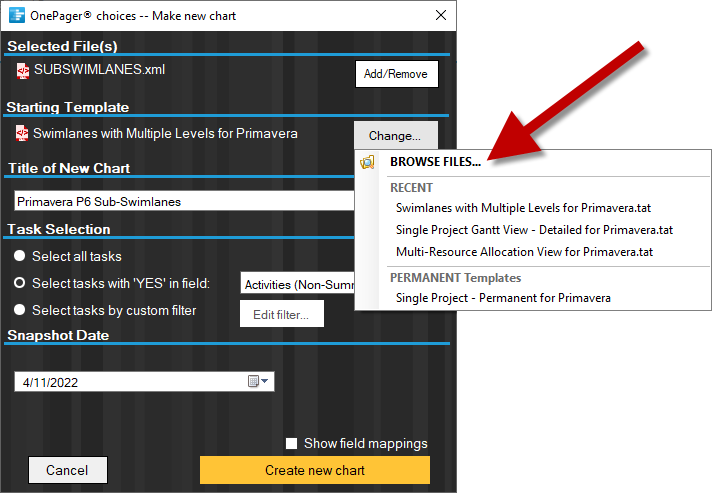Image resolution: width=712 pixels, height=493 pixels.
Task: Click the Cancel button
Action: (x=68, y=470)
